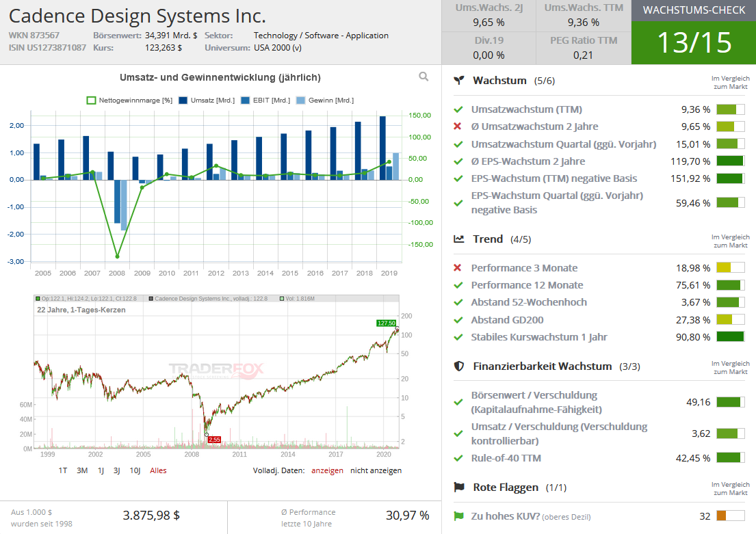Click the checkmark beside EPS-Wachstum (TTM) negative Basis
The width and height of the screenshot is (756, 534).
pyautogui.click(x=458, y=178)
